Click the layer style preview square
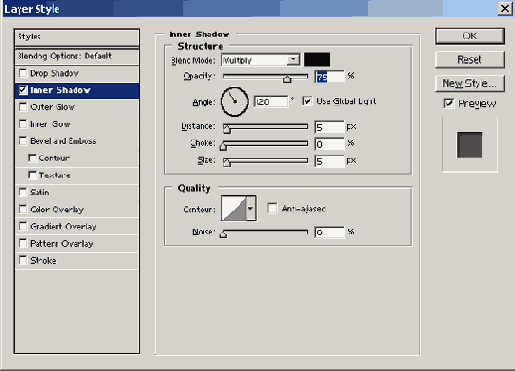 pos(469,145)
